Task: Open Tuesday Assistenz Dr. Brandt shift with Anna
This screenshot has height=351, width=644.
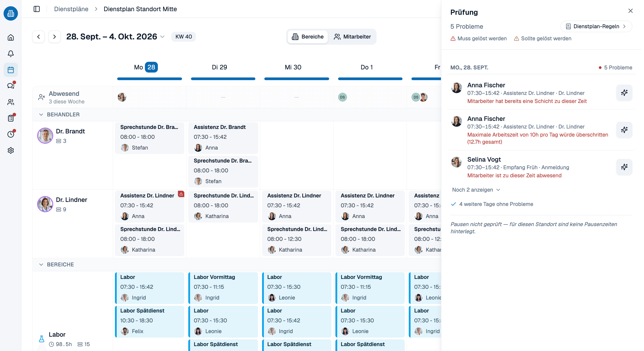Action: [223, 138]
